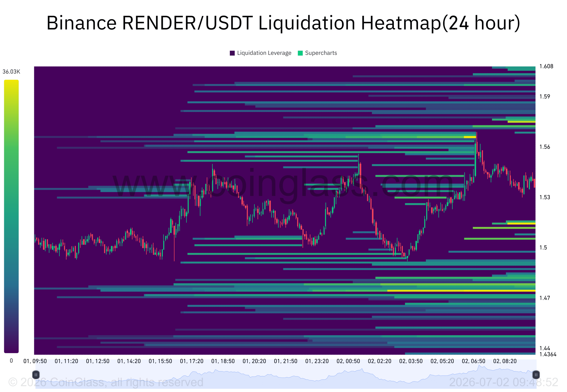Click the 1.608 price axis label
This screenshot has width=567, height=392.
pos(546,66)
